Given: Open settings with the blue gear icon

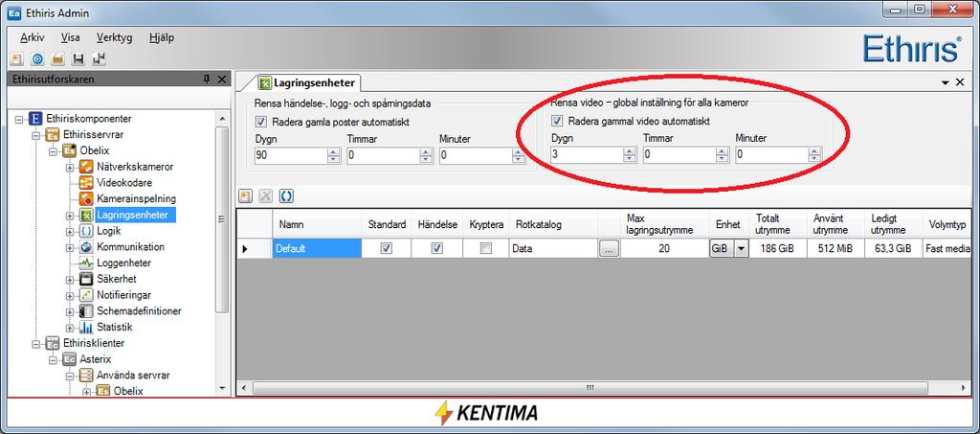Looking at the screenshot, I should coord(37,59).
